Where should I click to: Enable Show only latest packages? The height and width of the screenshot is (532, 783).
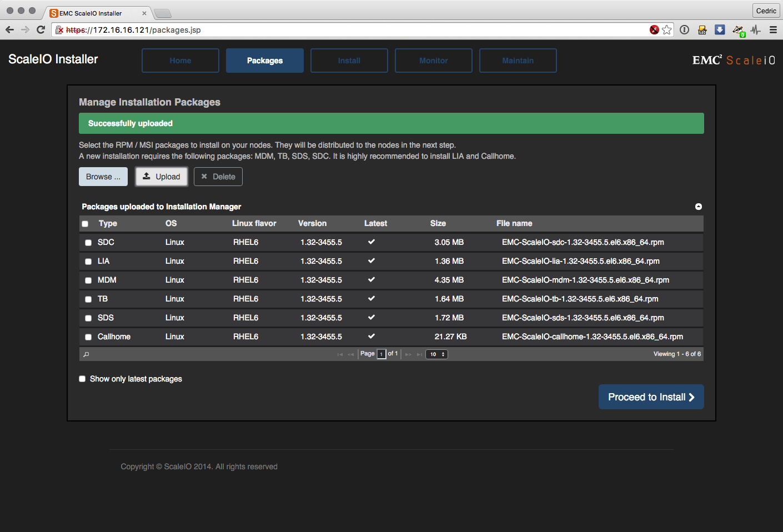pos(82,379)
